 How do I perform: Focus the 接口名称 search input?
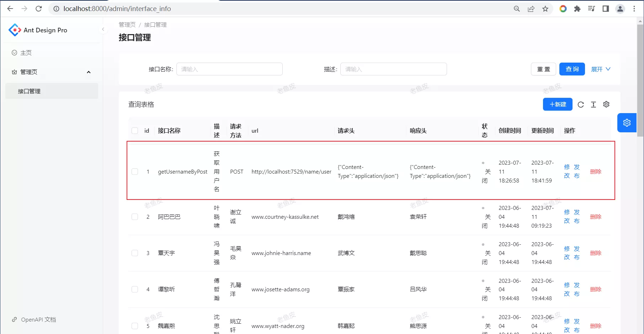coord(229,69)
